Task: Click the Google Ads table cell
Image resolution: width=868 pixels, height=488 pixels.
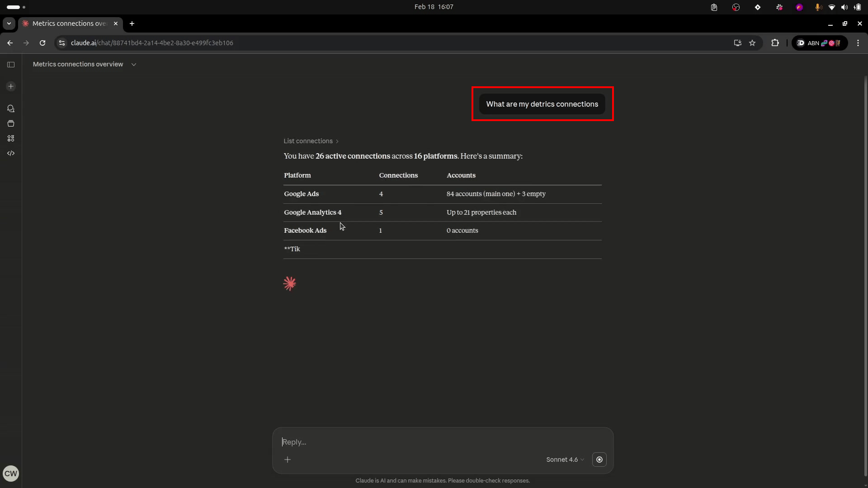Action: pos(302,194)
